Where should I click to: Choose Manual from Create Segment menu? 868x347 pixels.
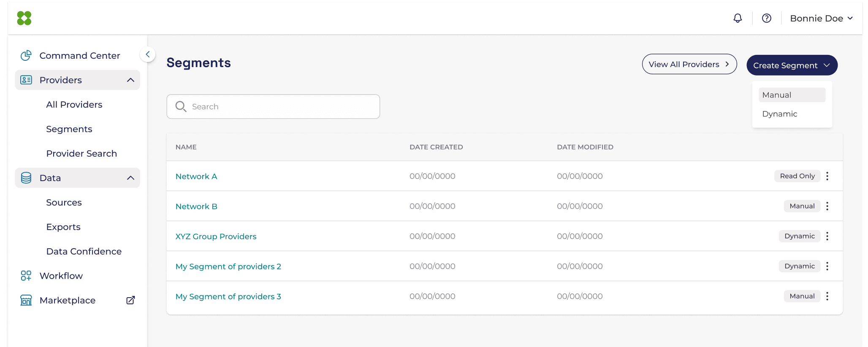coord(792,95)
